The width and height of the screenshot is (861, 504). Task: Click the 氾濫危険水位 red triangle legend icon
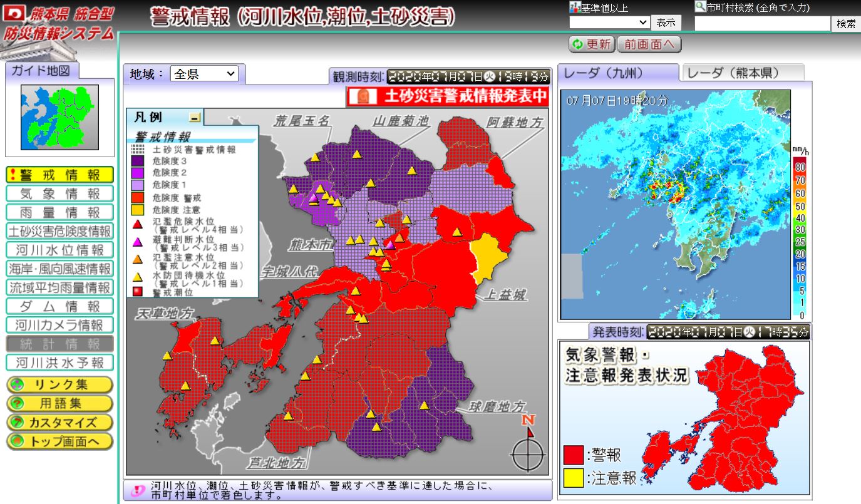pos(138,224)
